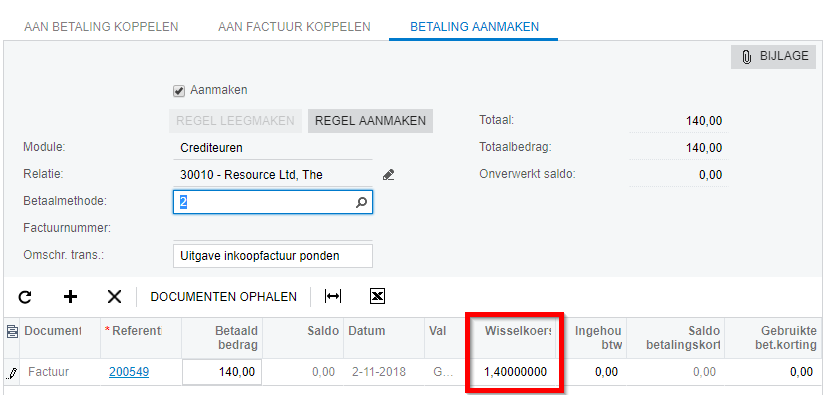This screenshot has height=395, width=823.
Task: Click the Relatie value 30010 - Resource Ltd
Action: pos(251,175)
